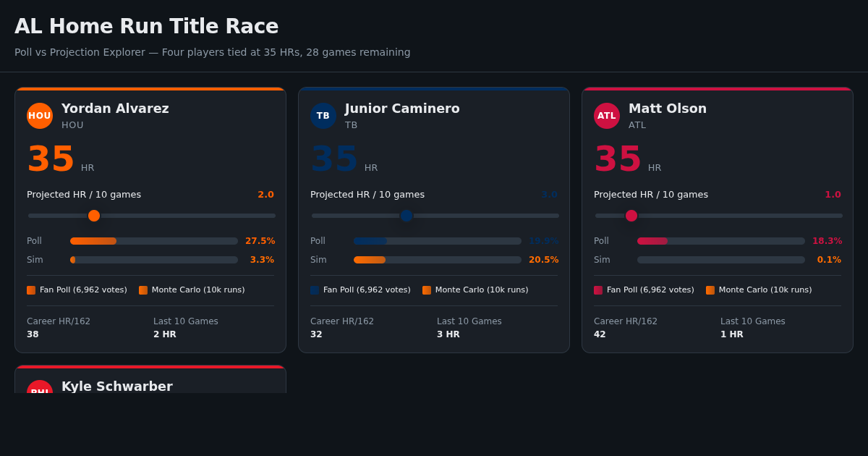Adjust Matt Olson's projected HR slider

click(x=719, y=216)
